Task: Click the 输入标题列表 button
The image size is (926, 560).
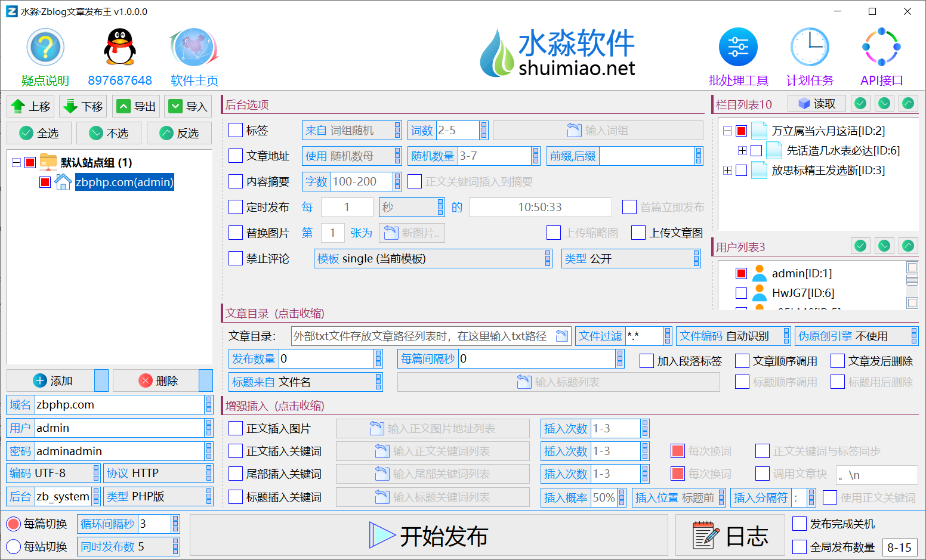Action: [x=558, y=382]
